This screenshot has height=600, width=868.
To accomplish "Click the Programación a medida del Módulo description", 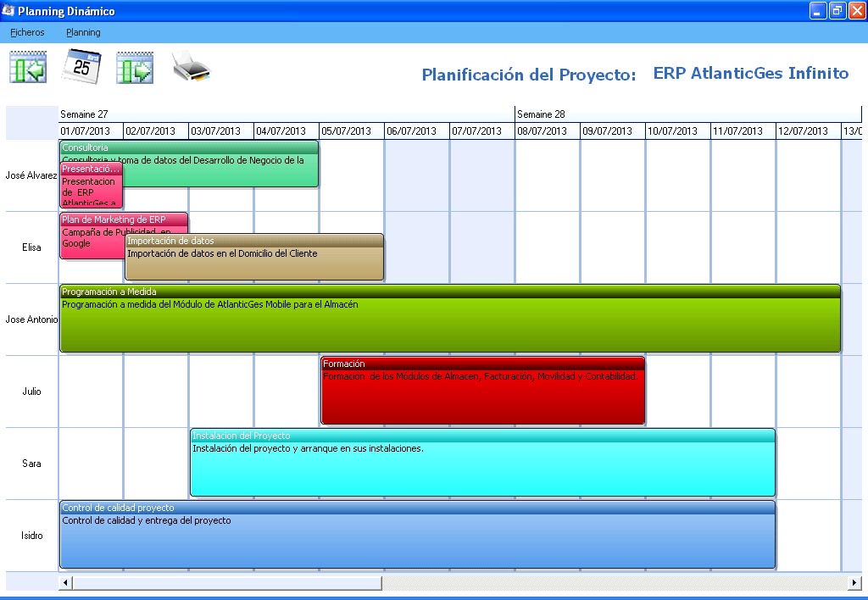I will click(x=210, y=304).
